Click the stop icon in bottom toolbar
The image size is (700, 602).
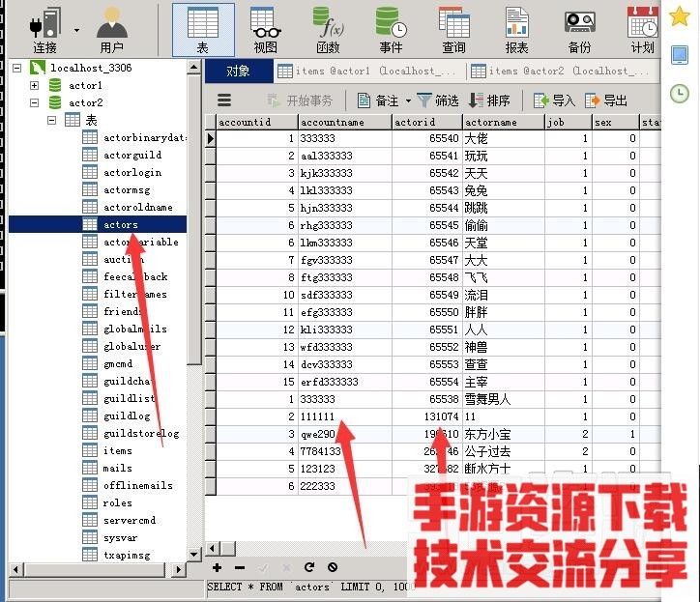coord(333,567)
